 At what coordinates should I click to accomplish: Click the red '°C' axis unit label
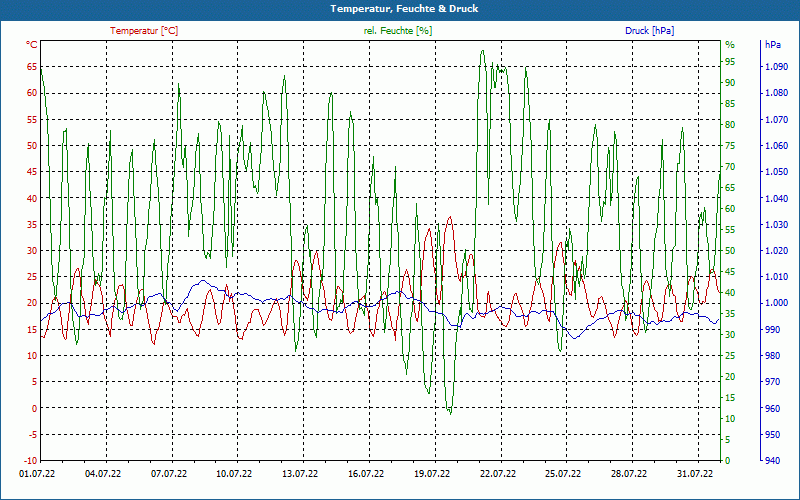(x=32, y=45)
